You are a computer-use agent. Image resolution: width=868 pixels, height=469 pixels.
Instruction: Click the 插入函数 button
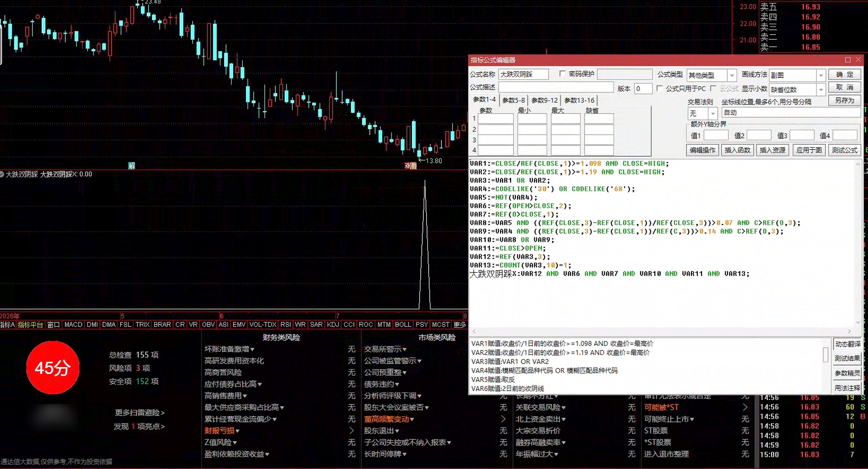click(x=737, y=150)
